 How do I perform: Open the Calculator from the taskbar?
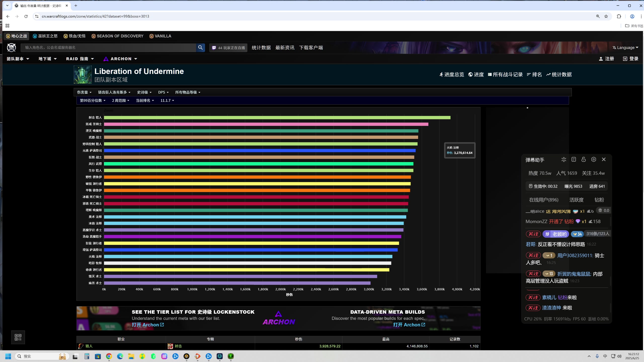[x=87, y=356]
